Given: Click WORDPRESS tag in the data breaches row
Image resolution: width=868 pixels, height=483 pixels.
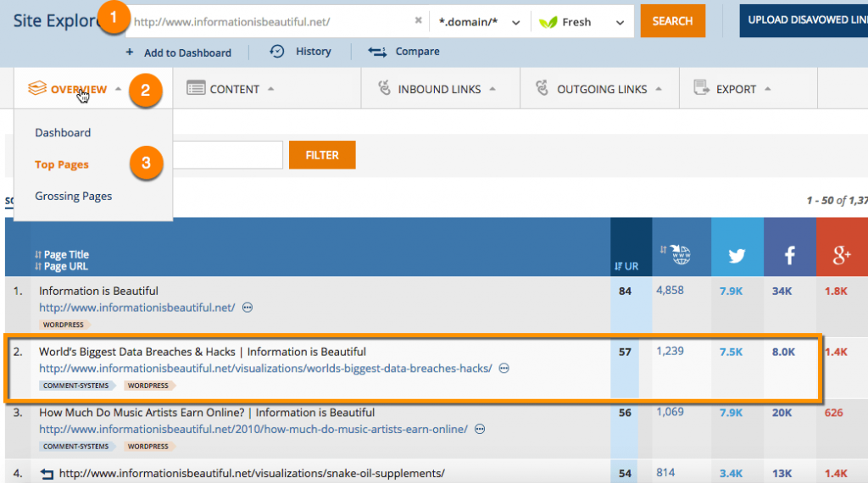Looking at the screenshot, I should (x=148, y=386).
